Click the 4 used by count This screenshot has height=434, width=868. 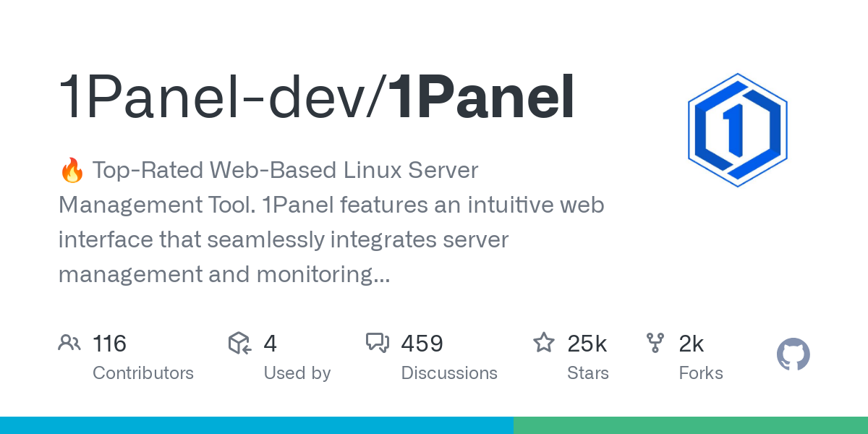270,344
